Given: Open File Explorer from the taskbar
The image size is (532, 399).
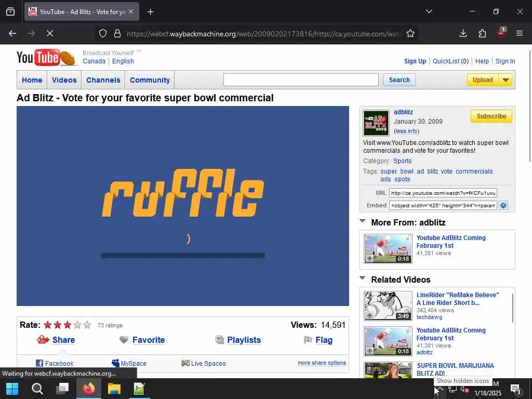Looking at the screenshot, I should pyautogui.click(x=114, y=389).
